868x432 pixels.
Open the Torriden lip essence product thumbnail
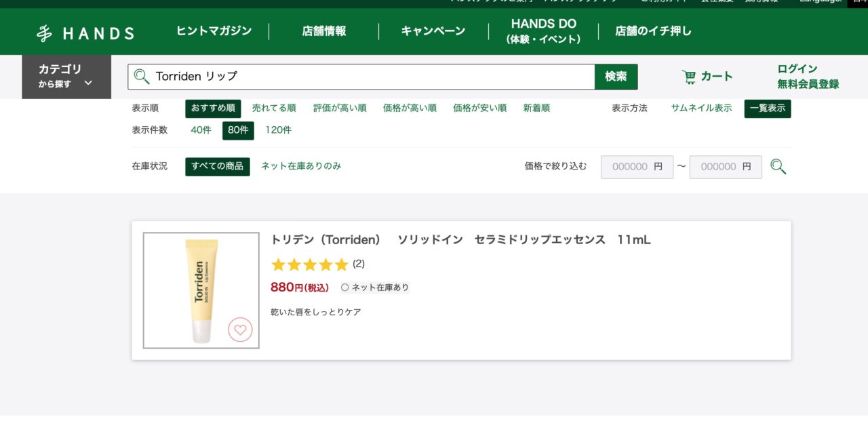click(x=201, y=290)
